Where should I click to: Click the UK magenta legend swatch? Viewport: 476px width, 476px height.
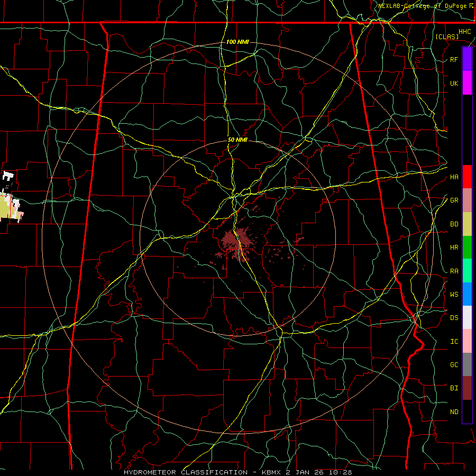pyautogui.click(x=467, y=83)
